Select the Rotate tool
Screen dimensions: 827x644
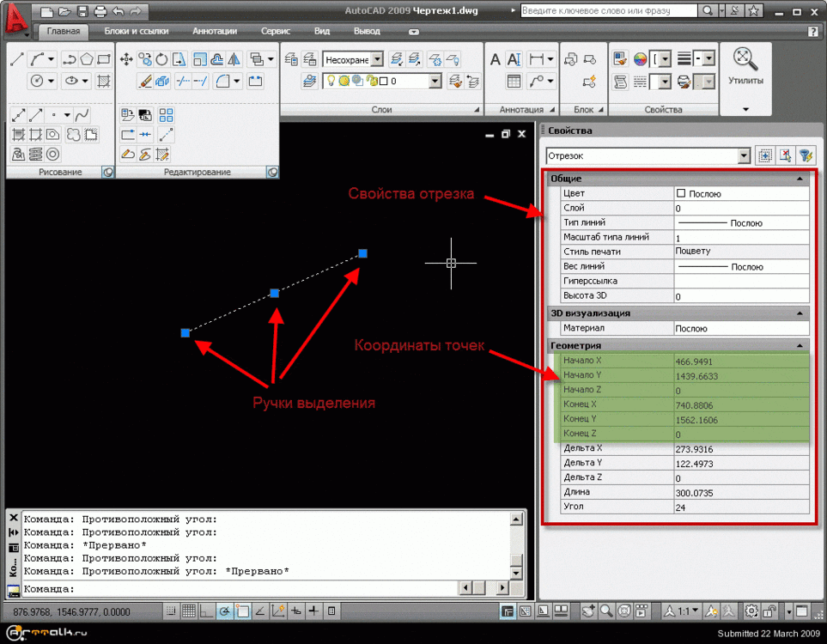(162, 59)
